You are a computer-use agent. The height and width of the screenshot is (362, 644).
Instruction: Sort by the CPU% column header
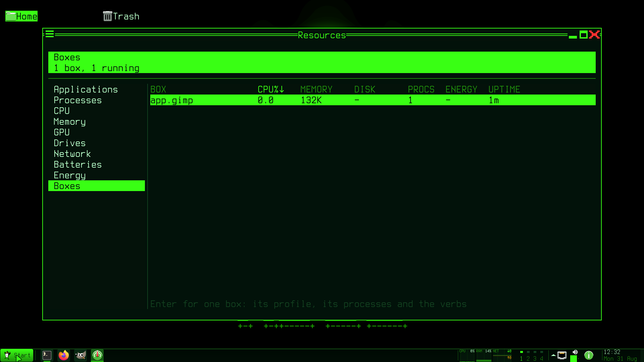tap(271, 89)
